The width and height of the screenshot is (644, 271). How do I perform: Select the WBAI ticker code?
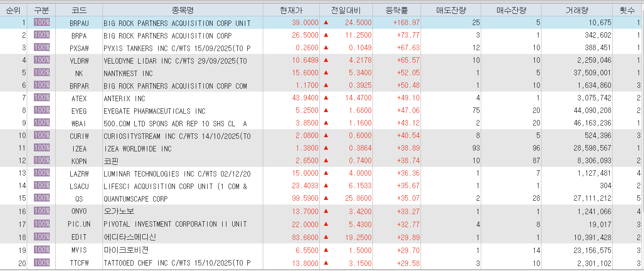(80, 123)
